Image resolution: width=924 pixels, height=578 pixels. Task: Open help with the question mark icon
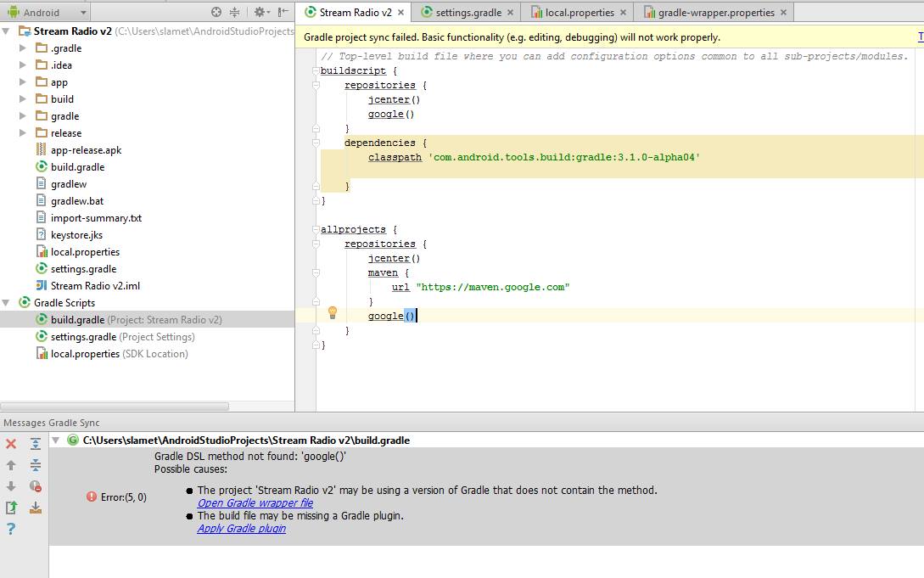(x=11, y=529)
